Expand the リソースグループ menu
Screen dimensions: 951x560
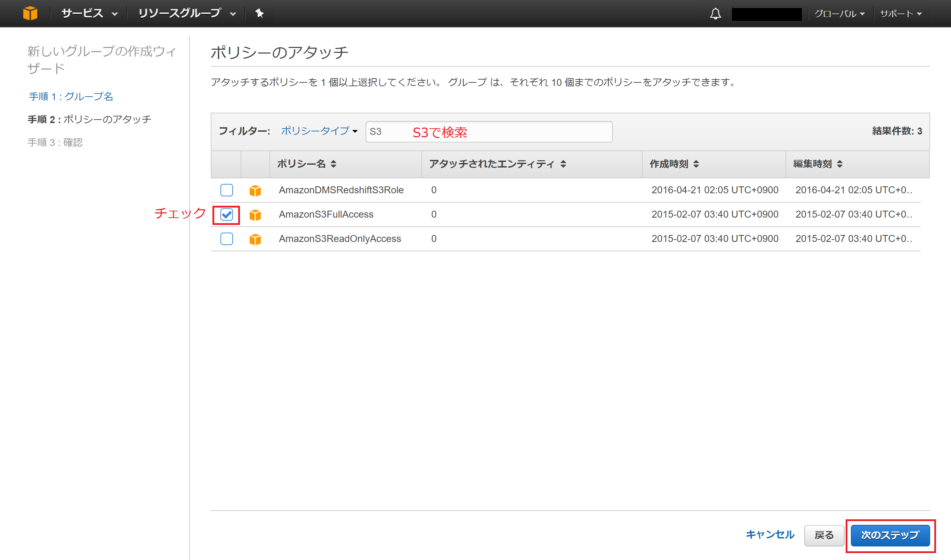point(187,14)
